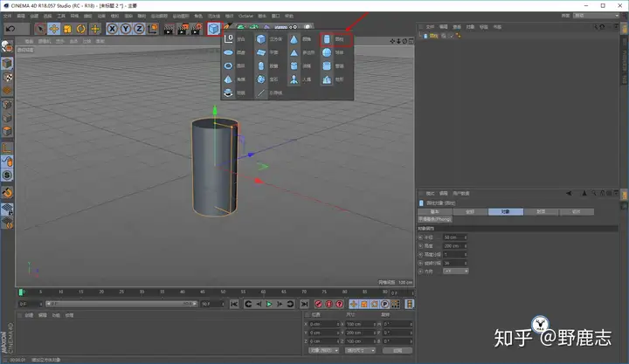629x364 pixels.
Task: Toggle the X axis lock button
Action: click(113, 29)
